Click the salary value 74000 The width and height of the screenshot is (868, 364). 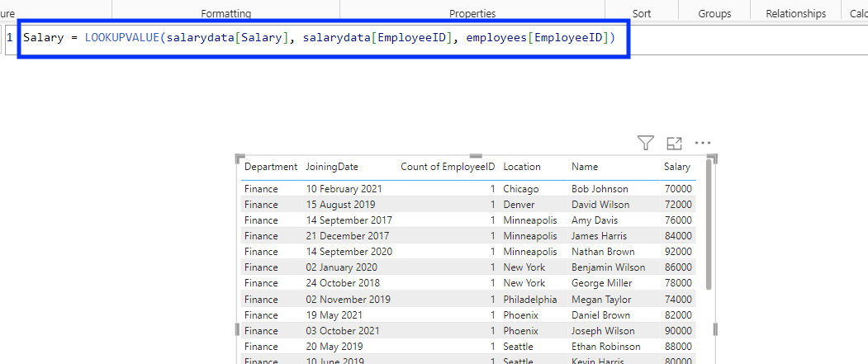[x=677, y=300]
